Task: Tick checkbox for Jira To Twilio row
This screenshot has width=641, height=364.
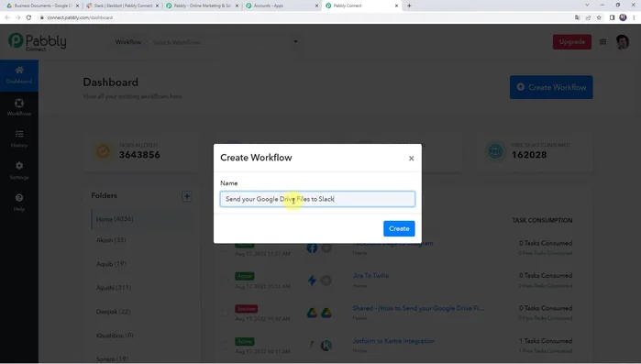Action: coord(226,281)
